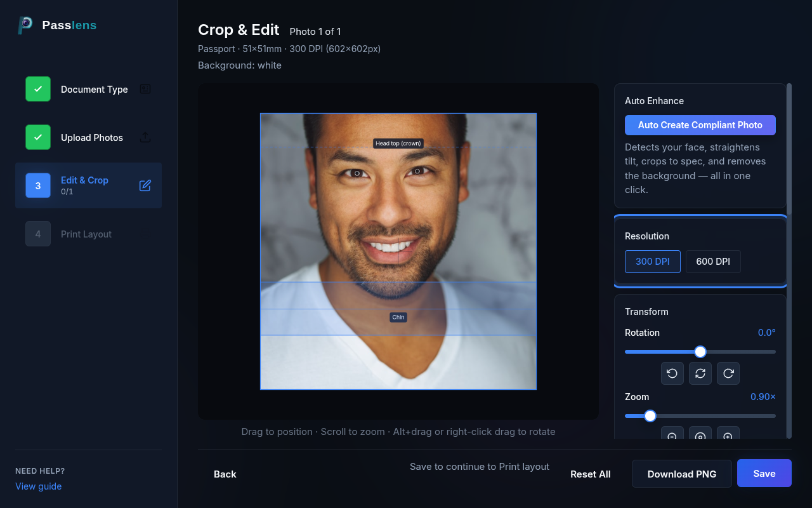This screenshot has height=508, width=812.
Task: Click the Head top (crown) guide label
Action: pyautogui.click(x=398, y=144)
